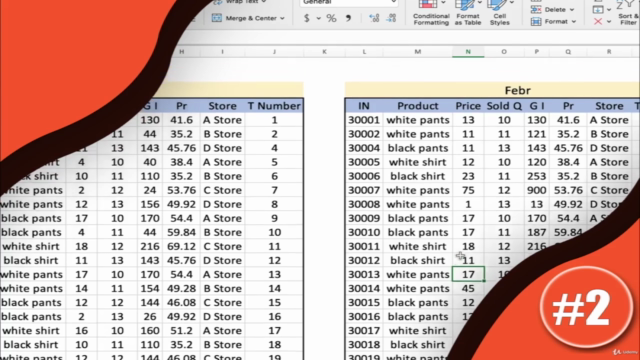This screenshot has height=360, width=640.
Task: Select column H header
Action: pos(181,52)
